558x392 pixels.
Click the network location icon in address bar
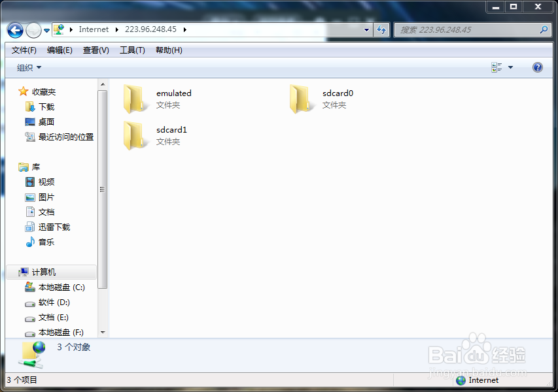click(x=59, y=29)
